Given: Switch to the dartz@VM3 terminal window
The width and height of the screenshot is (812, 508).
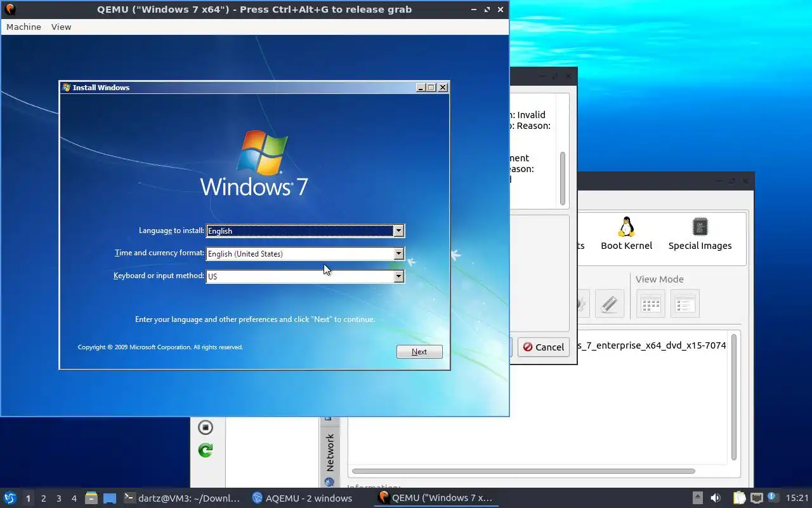Looking at the screenshot, I should [x=182, y=498].
